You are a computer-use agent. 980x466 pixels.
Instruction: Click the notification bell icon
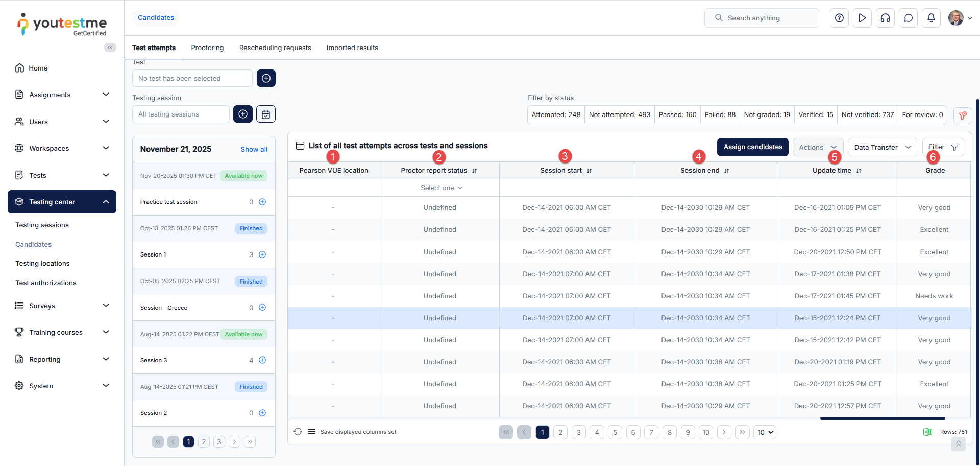[x=931, y=18]
